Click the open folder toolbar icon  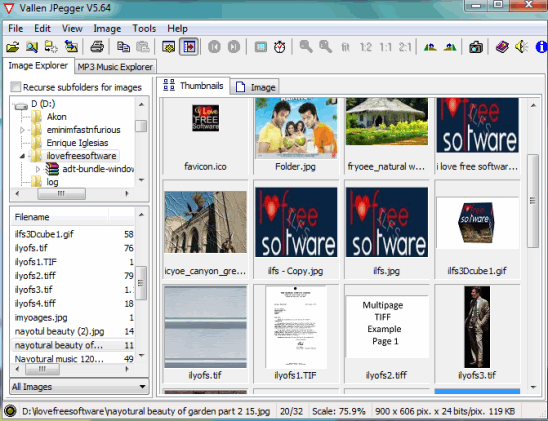click(x=13, y=46)
